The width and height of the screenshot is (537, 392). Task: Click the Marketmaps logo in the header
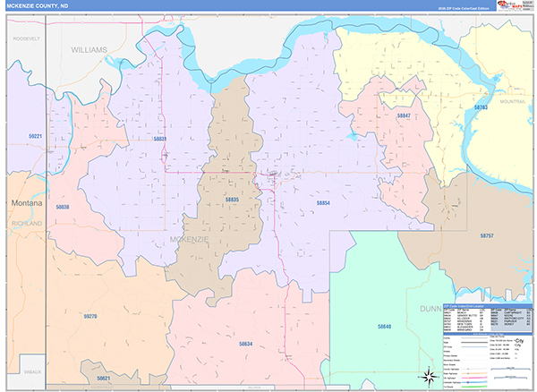pyautogui.click(x=509, y=4)
